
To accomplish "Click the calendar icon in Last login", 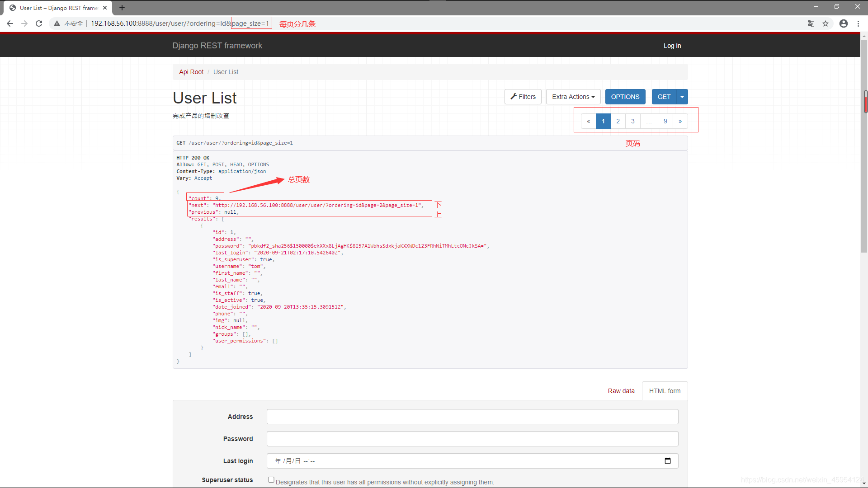I will pos(668,461).
